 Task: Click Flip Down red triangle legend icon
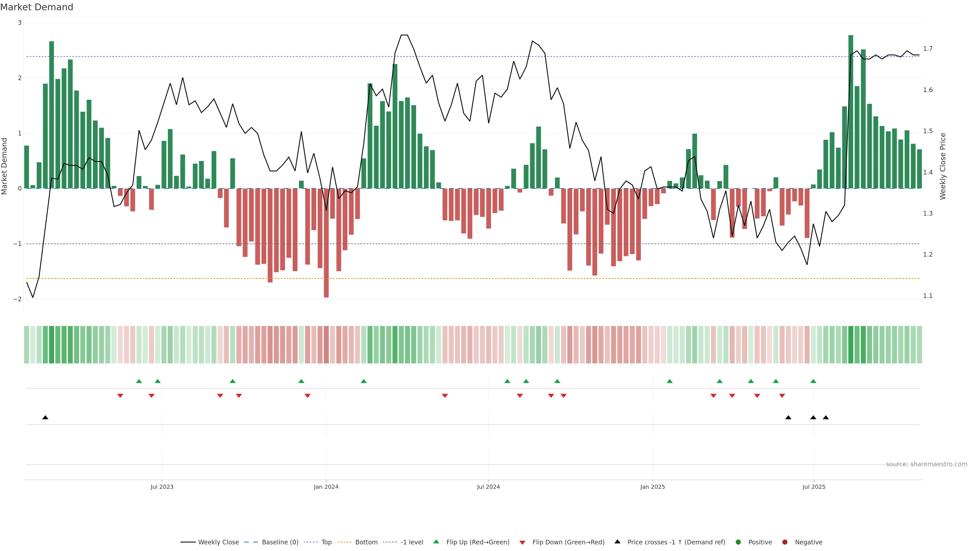coord(522,542)
